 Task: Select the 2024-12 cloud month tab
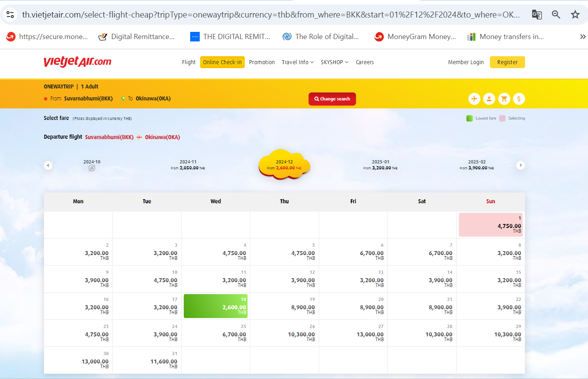284,165
